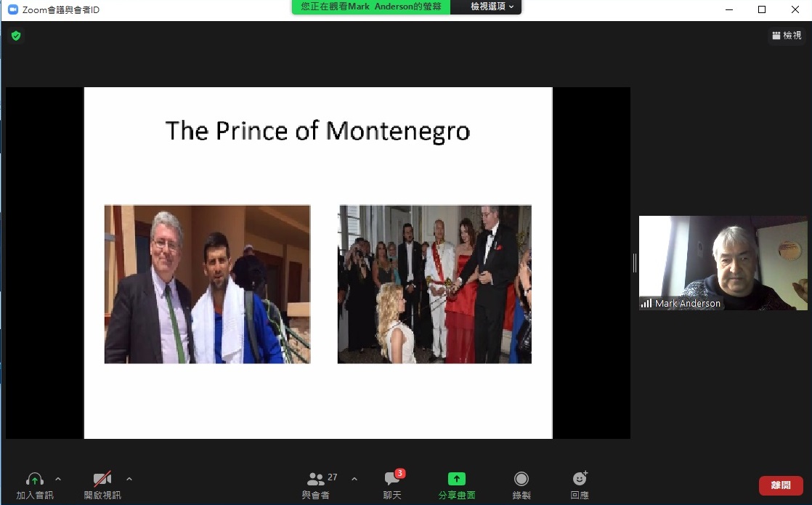The image size is (812, 505).
Task: Click the green encryption shield icon
Action: point(16,36)
